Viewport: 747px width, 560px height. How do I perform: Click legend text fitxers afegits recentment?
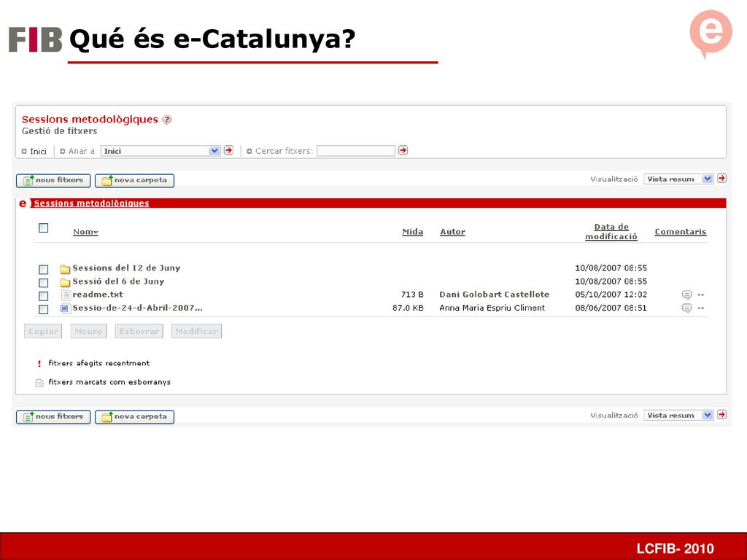point(99,363)
